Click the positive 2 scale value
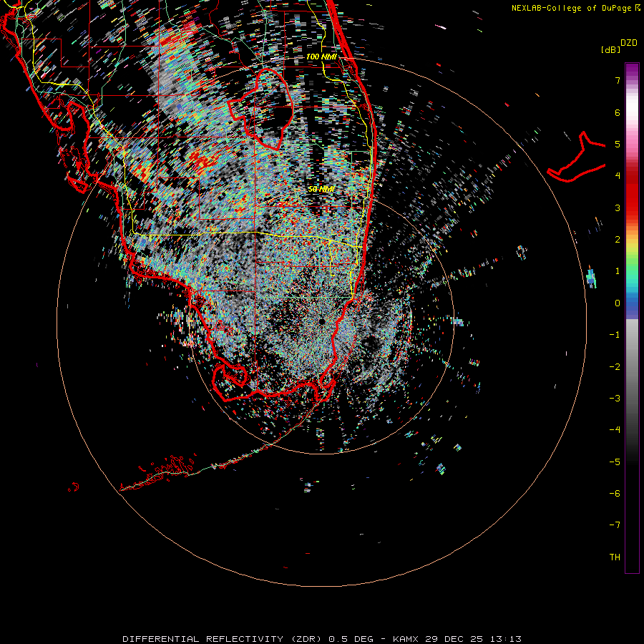 (x=618, y=240)
